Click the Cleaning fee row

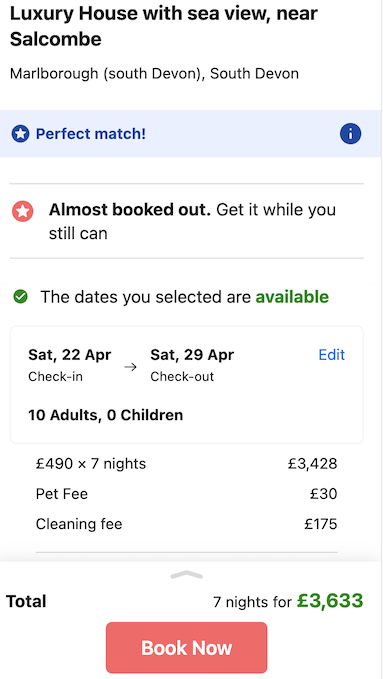(186, 524)
